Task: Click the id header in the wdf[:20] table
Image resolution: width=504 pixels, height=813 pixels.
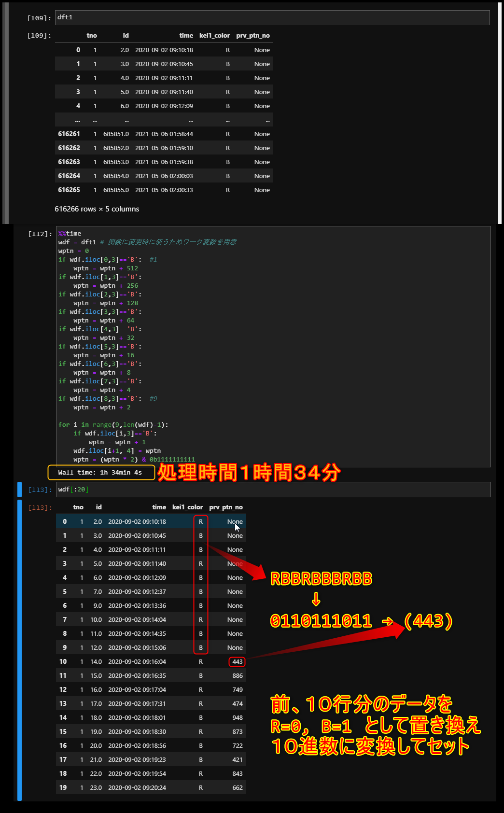Action: click(x=98, y=507)
